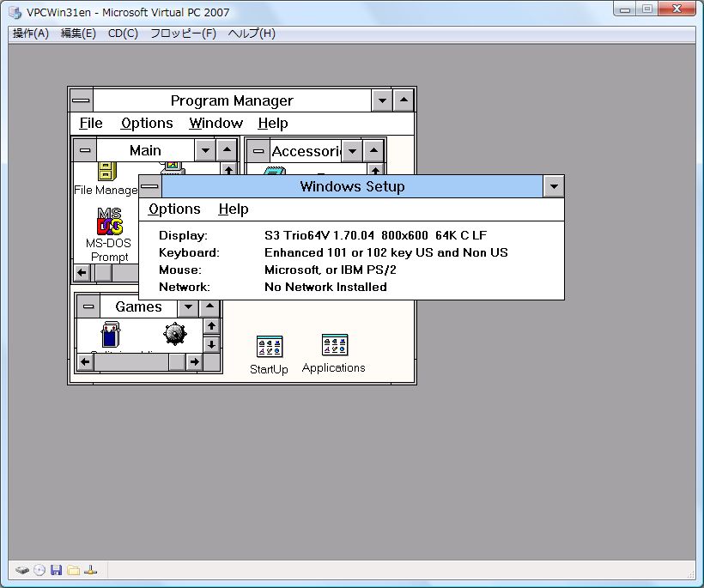Open the Games window control menu box
This screenshot has height=588, width=704.
pyautogui.click(x=87, y=306)
